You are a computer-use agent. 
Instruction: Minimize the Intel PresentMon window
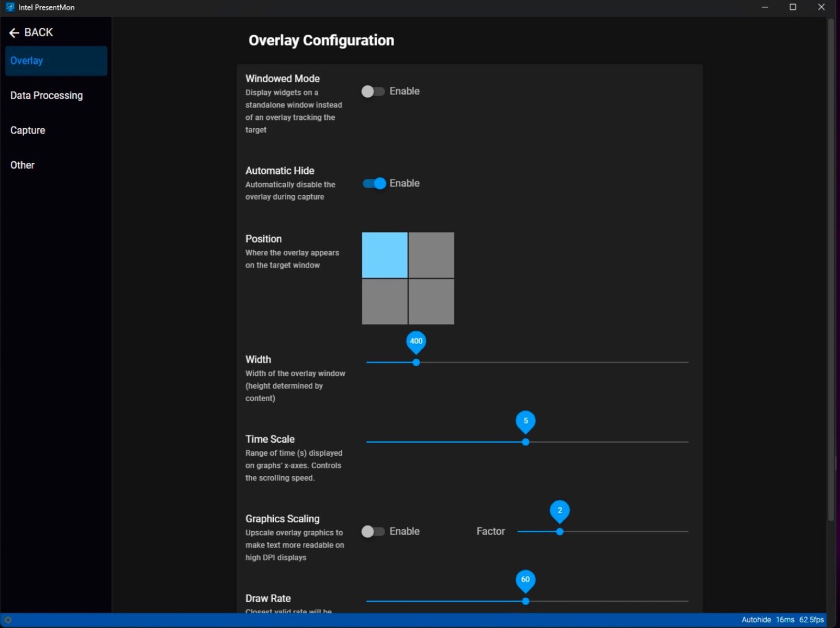click(765, 7)
